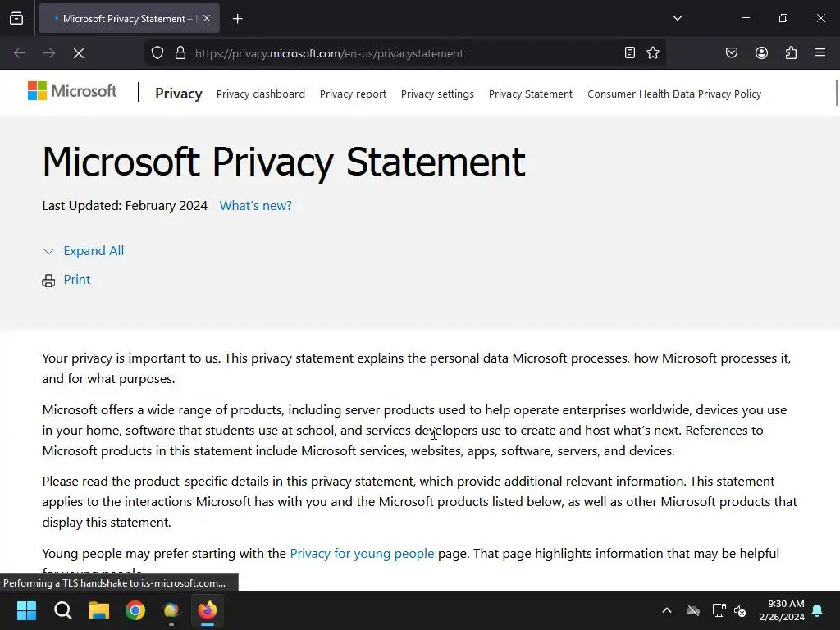Click the URL address bar field

coord(402,53)
